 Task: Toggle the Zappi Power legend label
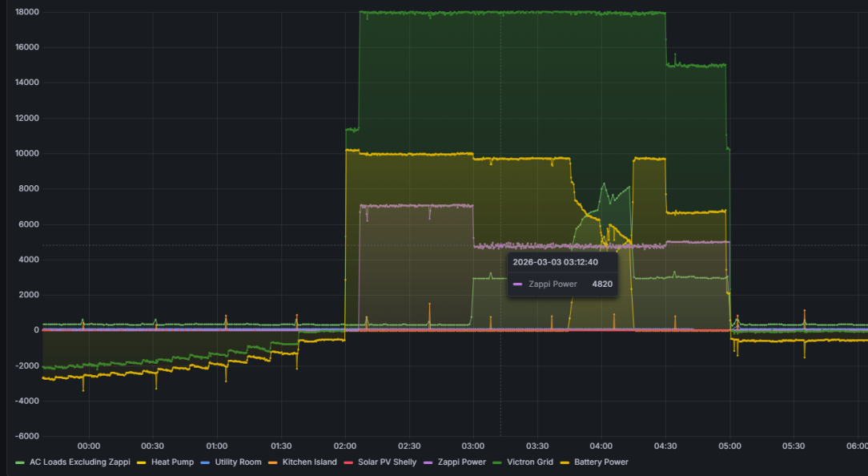pos(462,462)
